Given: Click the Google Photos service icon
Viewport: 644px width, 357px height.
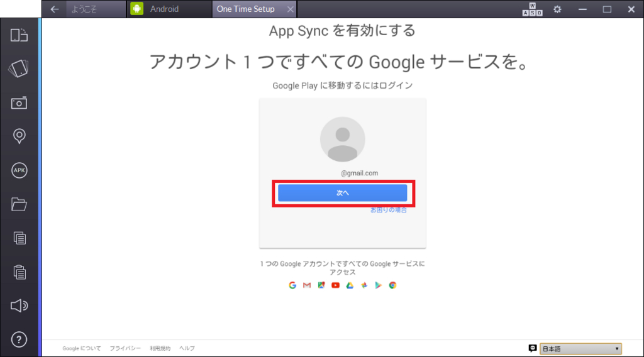Looking at the screenshot, I should (364, 285).
